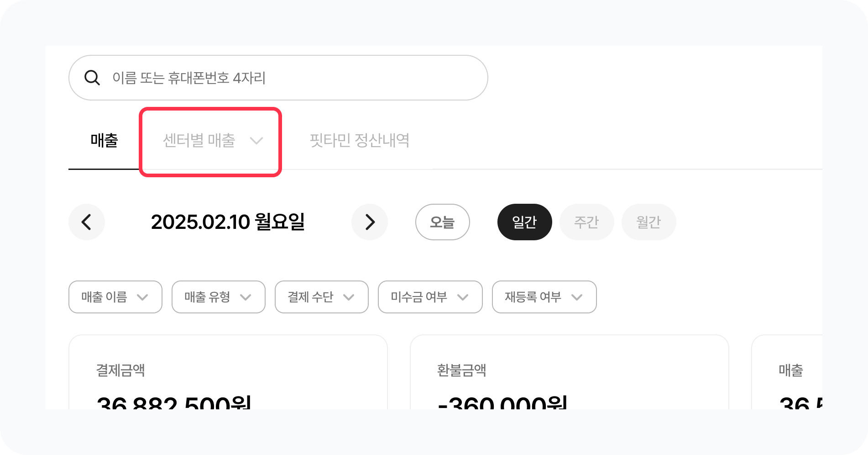This screenshot has width=868, height=455.
Task: Click the name or phone search field
Action: (292, 78)
